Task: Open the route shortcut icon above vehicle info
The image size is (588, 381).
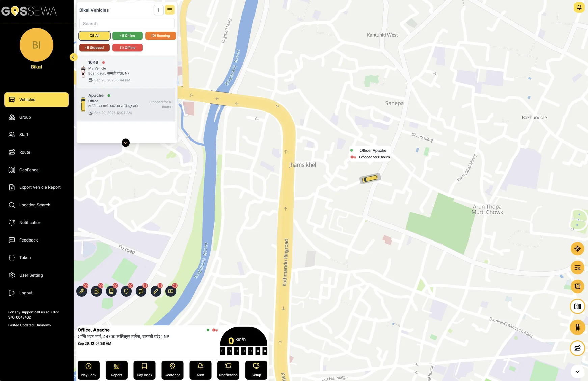Action: tap(141, 291)
